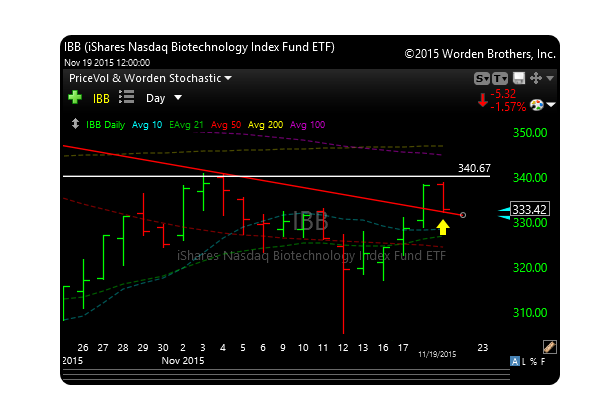Screen dimensions: 600x400
Task: Toggle arithmetic scale A button
Action: (x=515, y=361)
